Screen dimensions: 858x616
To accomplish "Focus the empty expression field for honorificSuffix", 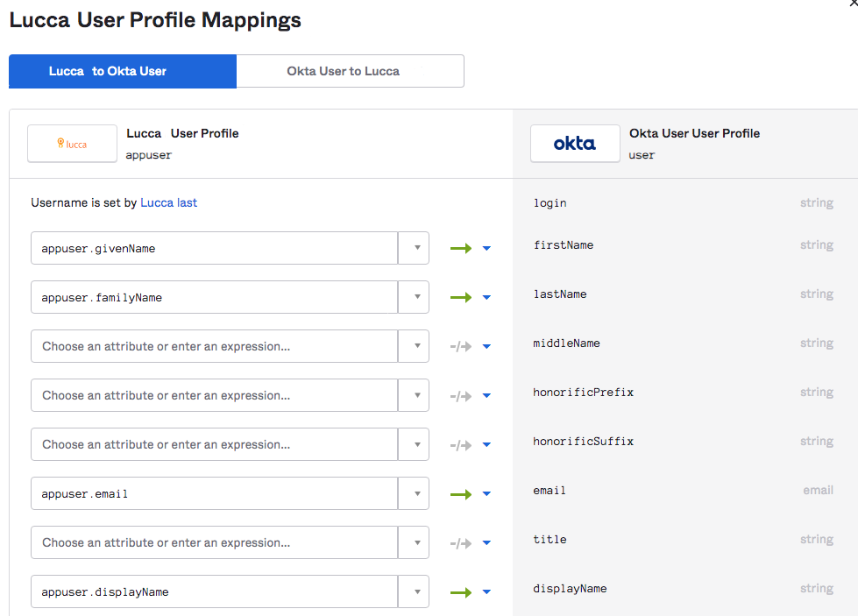I will pyautogui.click(x=215, y=444).
